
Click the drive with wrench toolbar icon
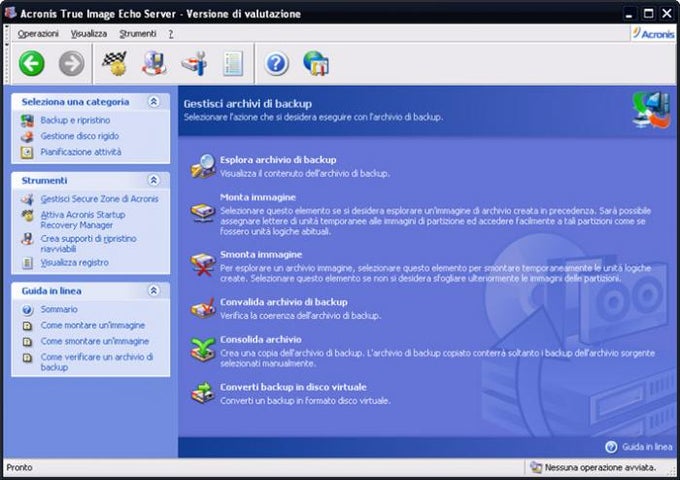[x=194, y=63]
